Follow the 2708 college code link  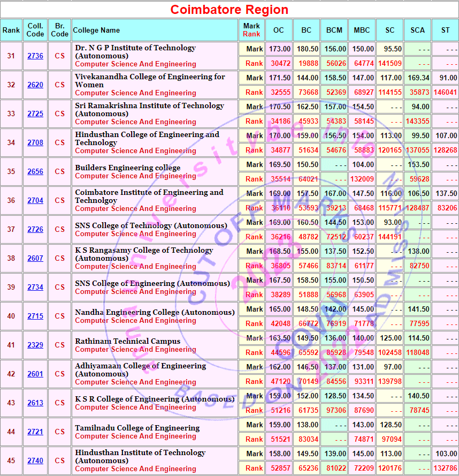35,143
